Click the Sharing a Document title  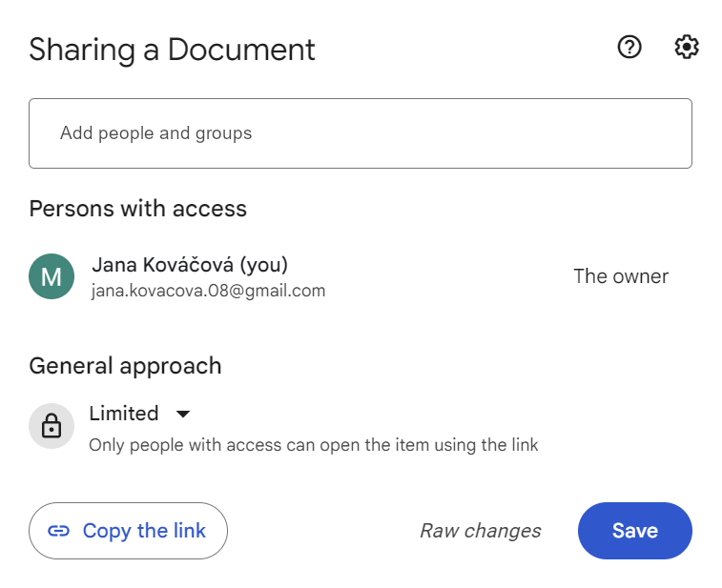(x=173, y=51)
